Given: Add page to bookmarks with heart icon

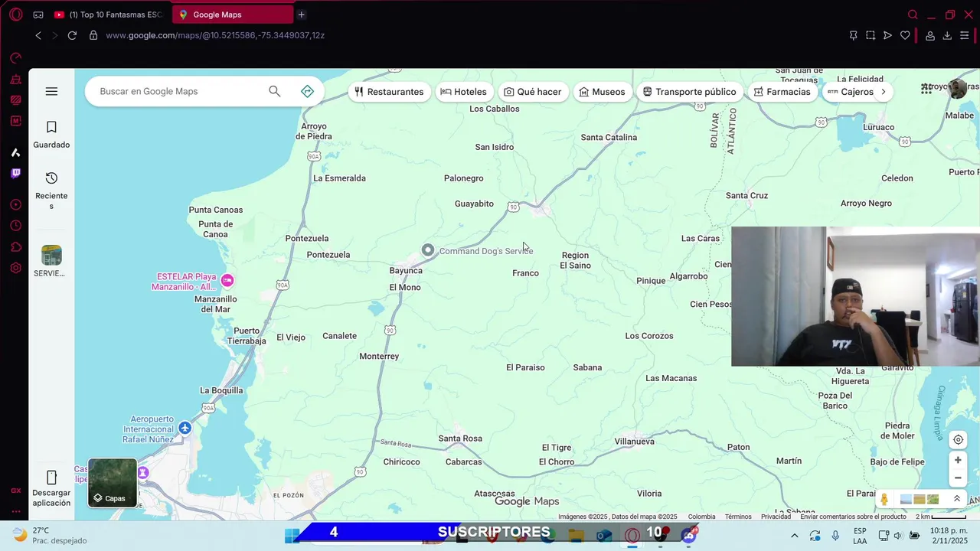Looking at the screenshot, I should click(905, 35).
